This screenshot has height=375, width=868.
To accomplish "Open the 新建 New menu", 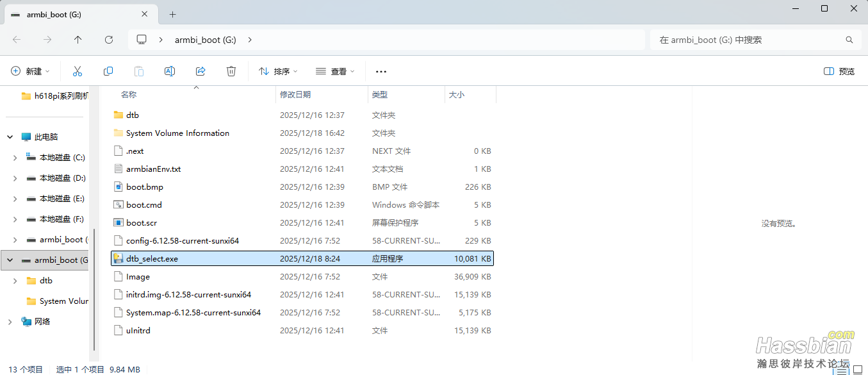I will click(x=30, y=71).
